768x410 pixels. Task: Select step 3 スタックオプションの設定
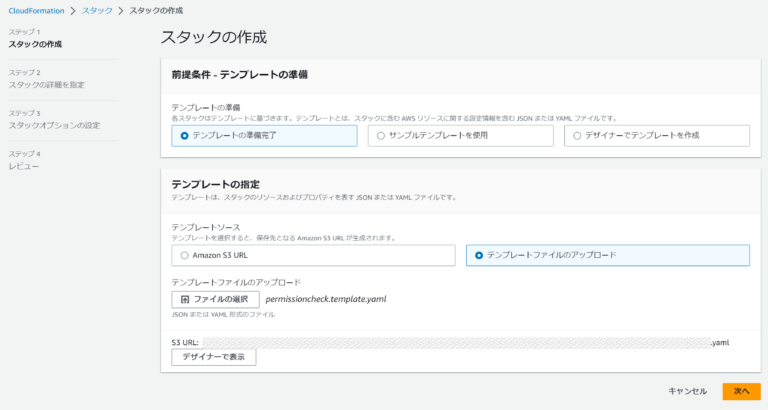(54, 125)
